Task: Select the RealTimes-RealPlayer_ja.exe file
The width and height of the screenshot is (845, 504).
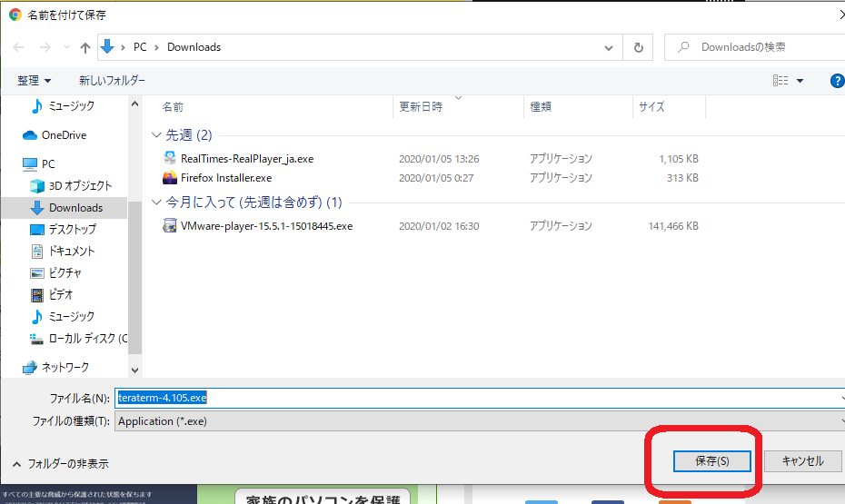Action: tap(246, 159)
